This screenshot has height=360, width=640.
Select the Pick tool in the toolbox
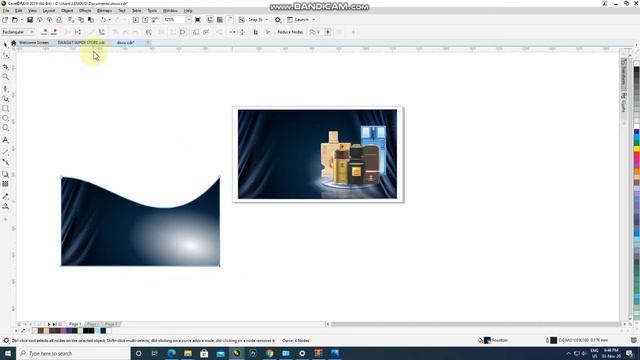coord(5,44)
